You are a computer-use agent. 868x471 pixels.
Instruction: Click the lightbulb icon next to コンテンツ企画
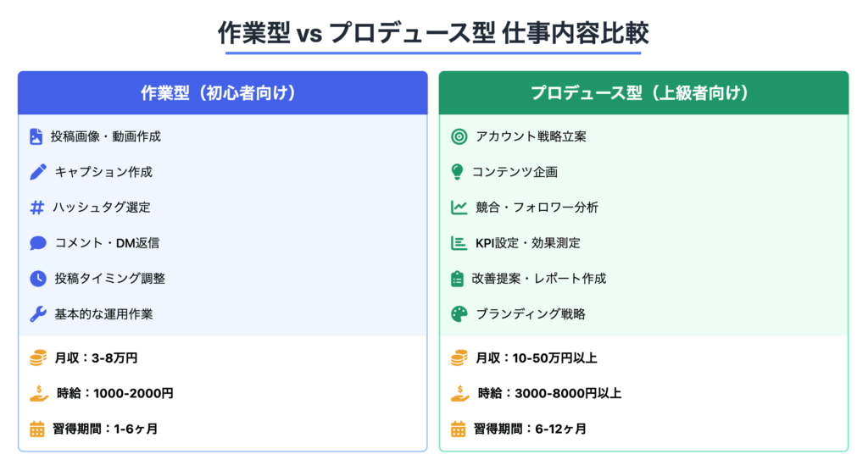[x=458, y=172]
